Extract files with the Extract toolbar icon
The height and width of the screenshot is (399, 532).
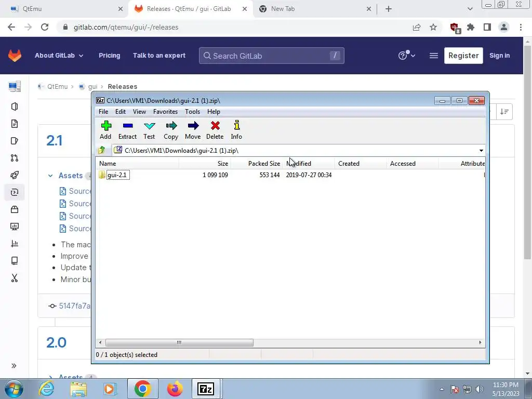(x=127, y=130)
